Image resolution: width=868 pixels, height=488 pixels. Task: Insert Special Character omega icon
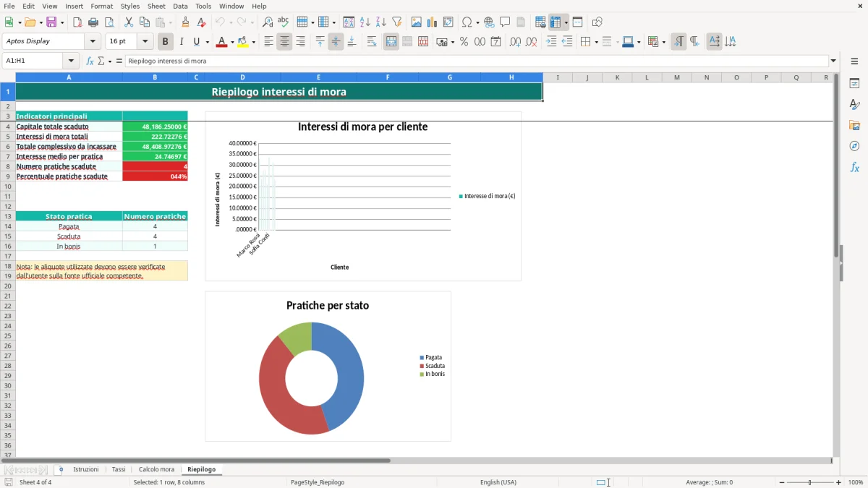(x=467, y=22)
